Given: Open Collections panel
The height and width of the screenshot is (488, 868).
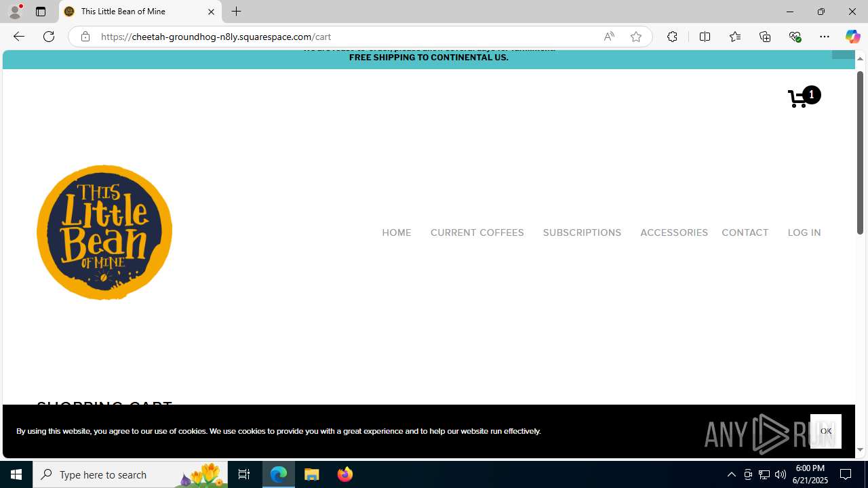Looking at the screenshot, I should point(765,37).
